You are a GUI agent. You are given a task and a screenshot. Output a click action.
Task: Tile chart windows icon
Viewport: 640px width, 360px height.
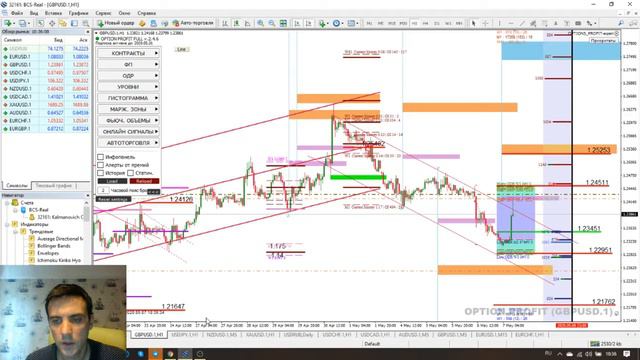coord(283,23)
